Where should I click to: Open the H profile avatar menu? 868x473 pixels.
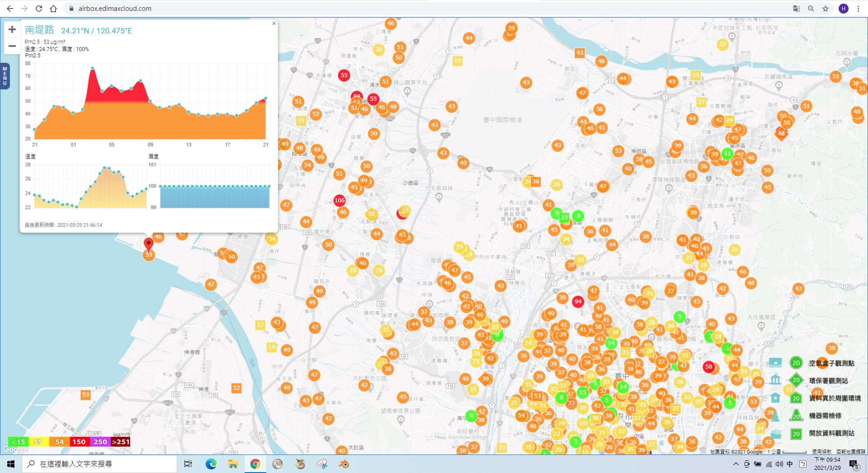tap(843, 9)
